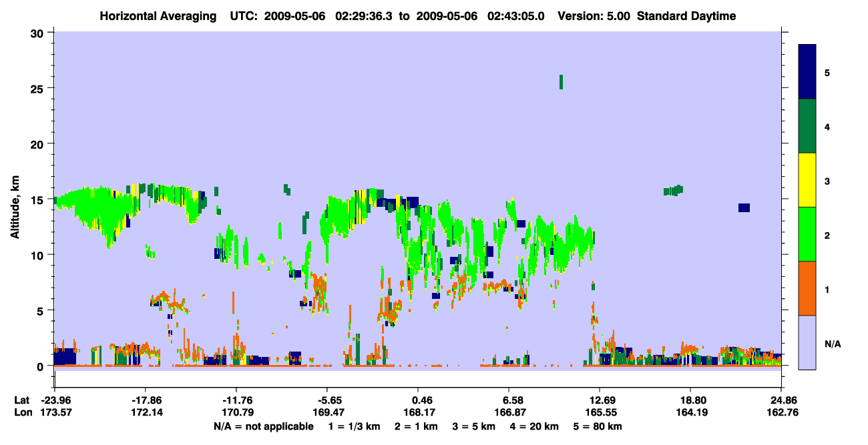Click the latitude value -11.76

[x=236, y=400]
